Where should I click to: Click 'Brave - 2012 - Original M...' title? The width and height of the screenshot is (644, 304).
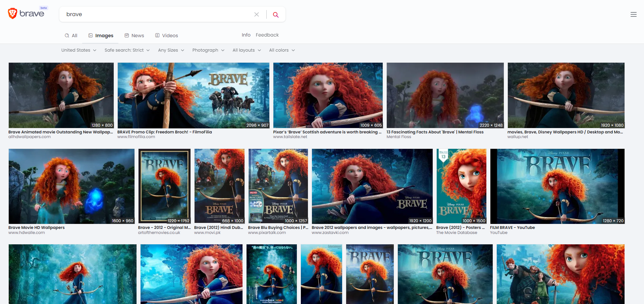pyautogui.click(x=164, y=228)
